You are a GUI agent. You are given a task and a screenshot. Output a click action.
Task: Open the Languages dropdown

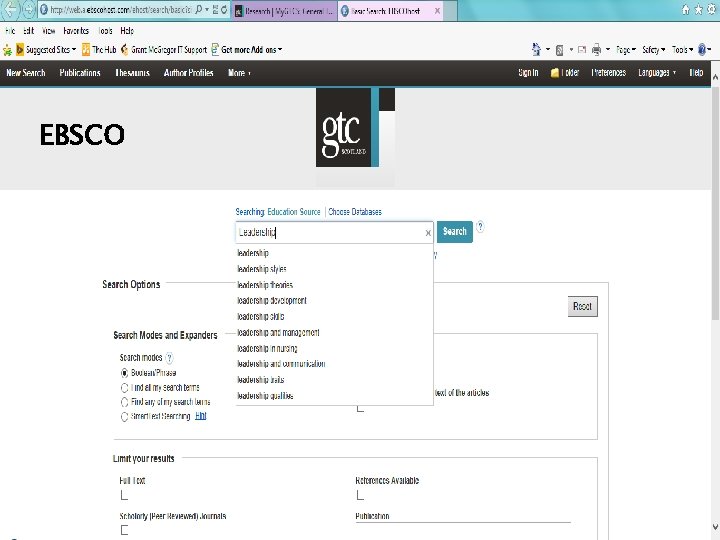pos(657,73)
